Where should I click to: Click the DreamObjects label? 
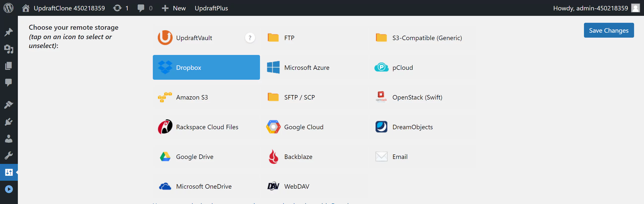point(413,127)
